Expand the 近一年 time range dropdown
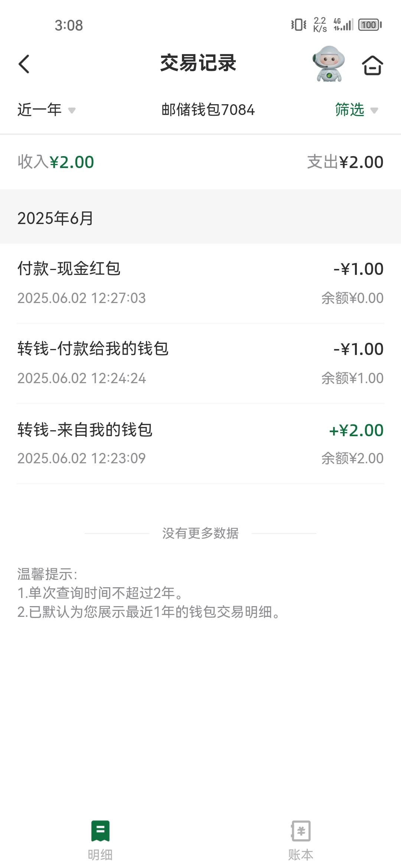 [46, 110]
